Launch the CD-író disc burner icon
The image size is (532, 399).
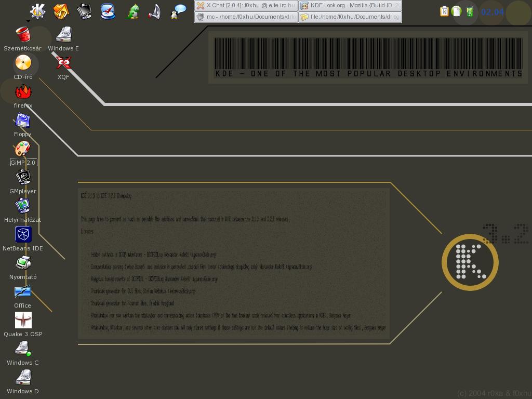23,63
